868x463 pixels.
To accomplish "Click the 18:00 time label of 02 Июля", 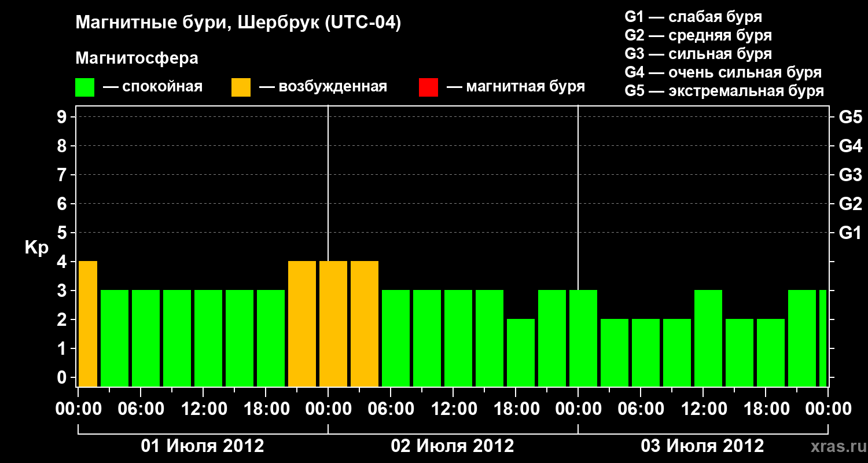I will [516, 409].
